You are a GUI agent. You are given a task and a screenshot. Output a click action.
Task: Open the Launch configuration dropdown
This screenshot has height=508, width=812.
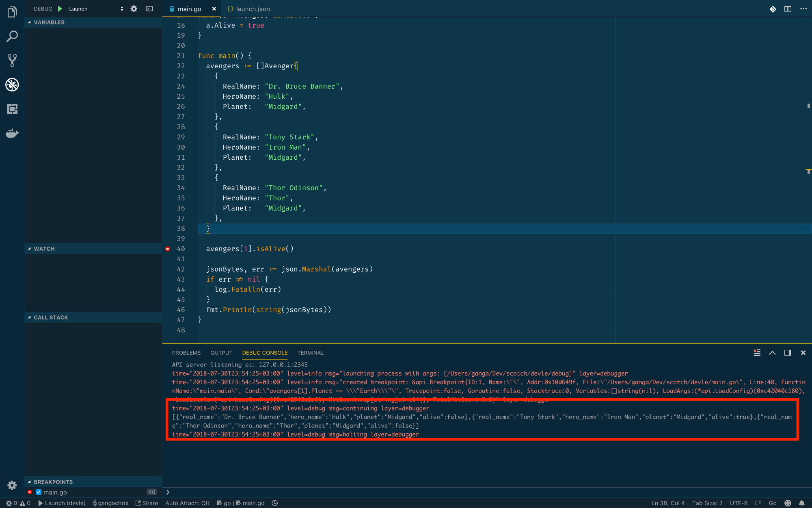[x=121, y=9]
